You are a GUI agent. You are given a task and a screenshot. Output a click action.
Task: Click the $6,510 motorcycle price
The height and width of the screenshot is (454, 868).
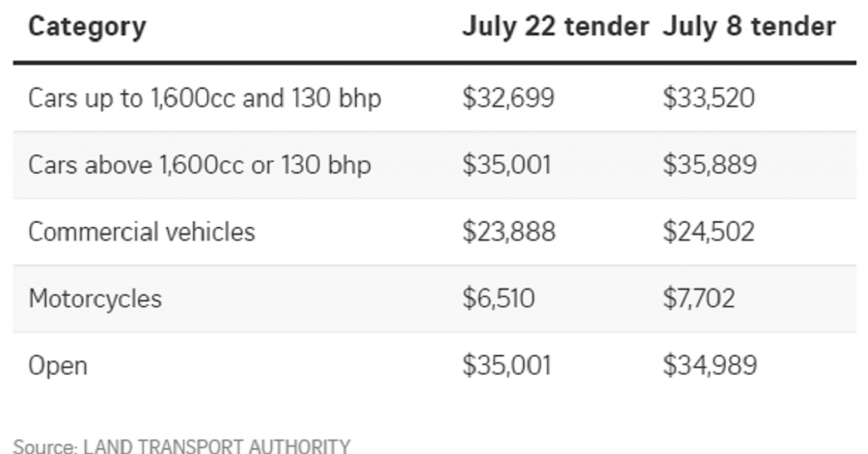pos(498,298)
